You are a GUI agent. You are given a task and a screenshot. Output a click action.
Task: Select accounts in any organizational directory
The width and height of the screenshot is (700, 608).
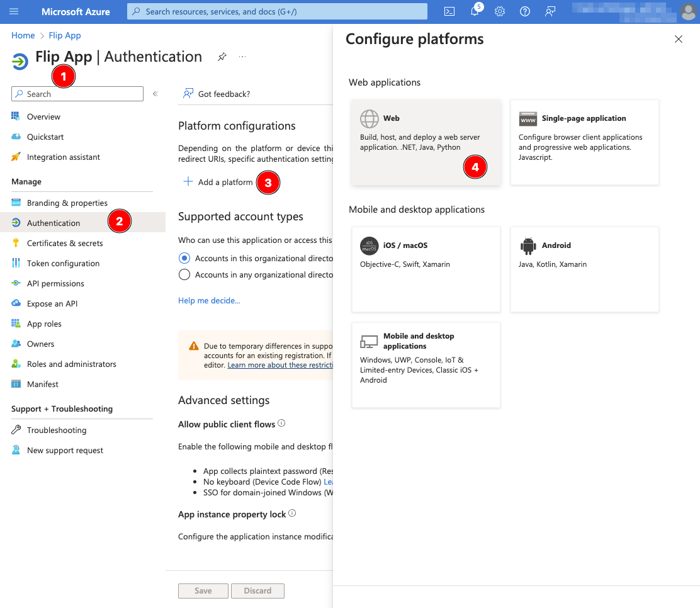(184, 274)
